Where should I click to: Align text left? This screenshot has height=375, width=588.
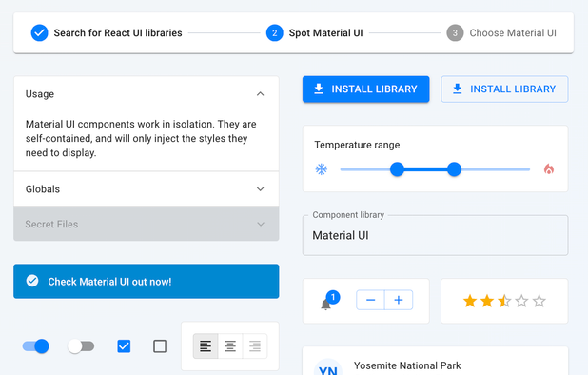pyautogui.click(x=206, y=346)
